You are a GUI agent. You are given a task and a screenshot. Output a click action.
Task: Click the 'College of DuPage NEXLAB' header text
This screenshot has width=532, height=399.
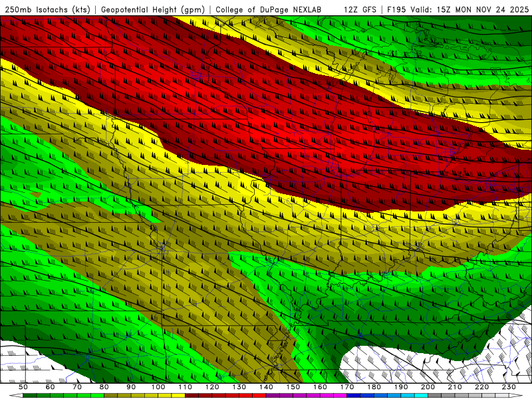point(268,9)
